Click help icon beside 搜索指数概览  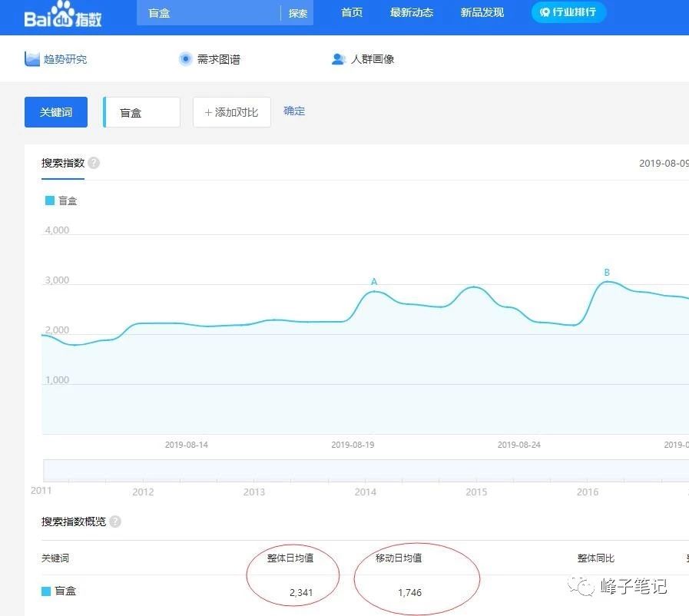[115, 522]
